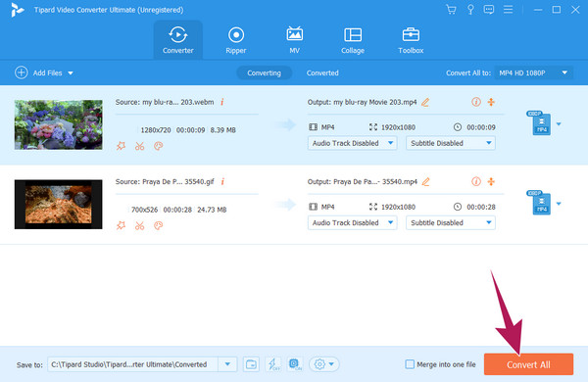
Task: Rename output Praya De Pa mp4 file
Action: coord(425,181)
